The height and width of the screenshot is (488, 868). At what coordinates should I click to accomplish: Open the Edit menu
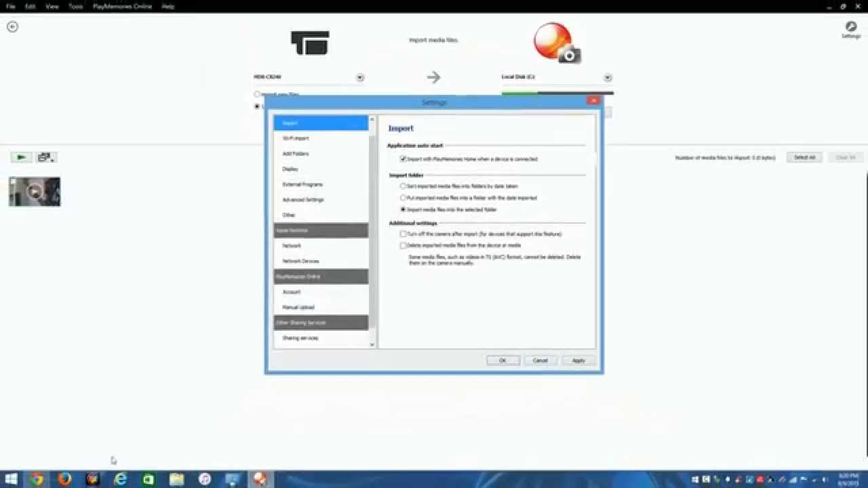tap(31, 6)
